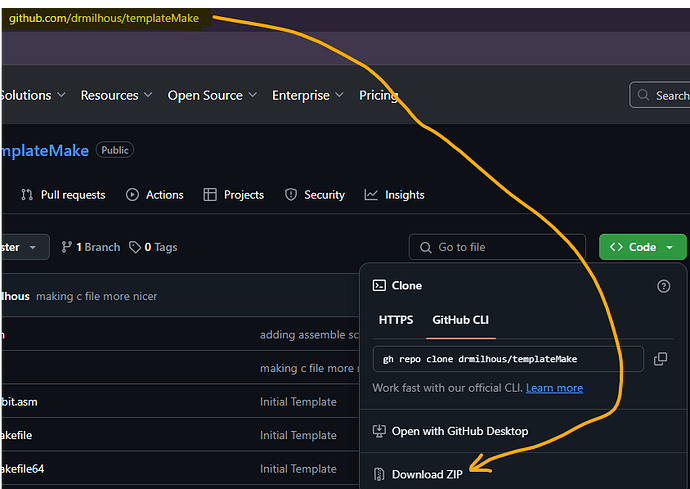View 1 Branch list
Image resolution: width=690 pixels, height=489 pixels.
coord(91,247)
